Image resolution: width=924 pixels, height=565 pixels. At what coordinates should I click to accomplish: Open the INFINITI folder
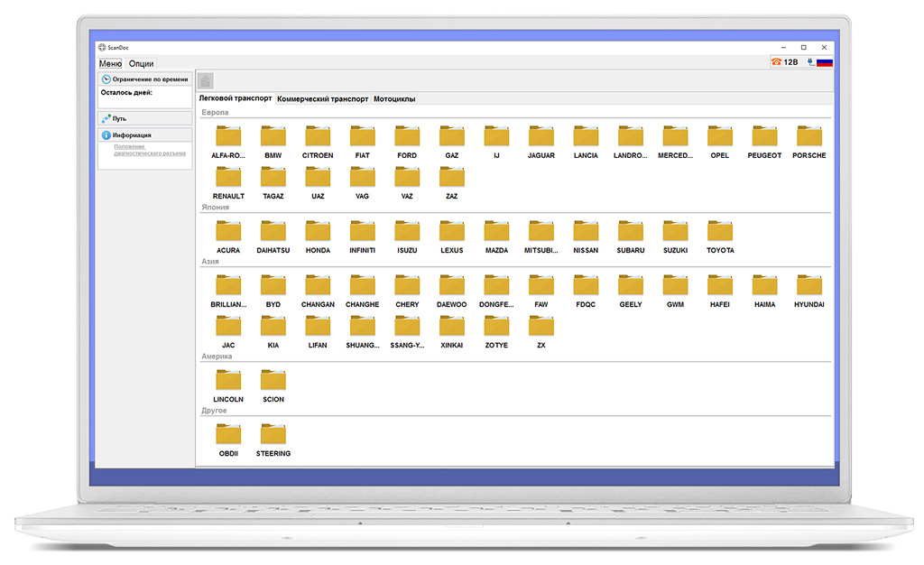click(x=363, y=236)
